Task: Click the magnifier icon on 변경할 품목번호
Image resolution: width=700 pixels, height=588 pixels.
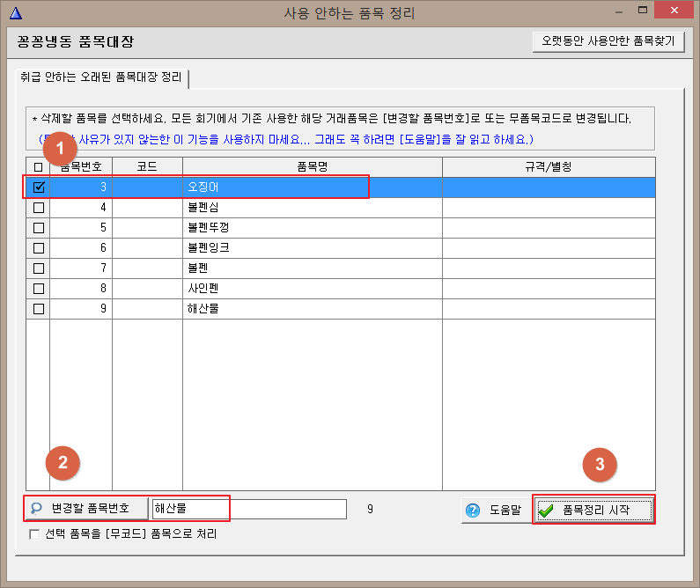Action: coord(36,508)
